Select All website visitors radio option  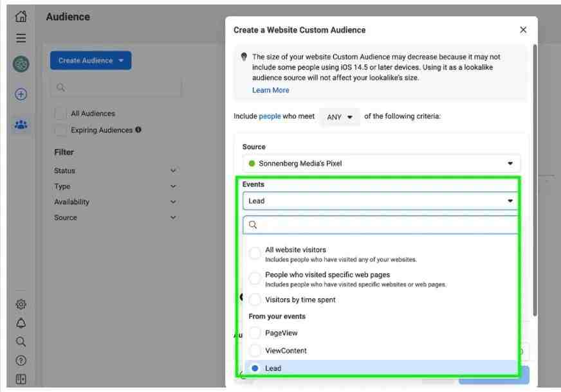(255, 253)
